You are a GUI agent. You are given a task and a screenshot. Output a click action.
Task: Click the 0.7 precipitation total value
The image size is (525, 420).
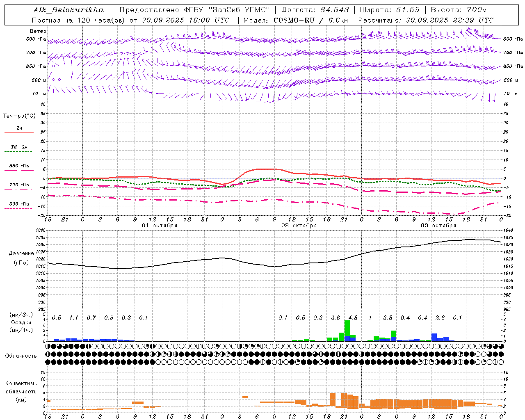[x=91, y=317]
